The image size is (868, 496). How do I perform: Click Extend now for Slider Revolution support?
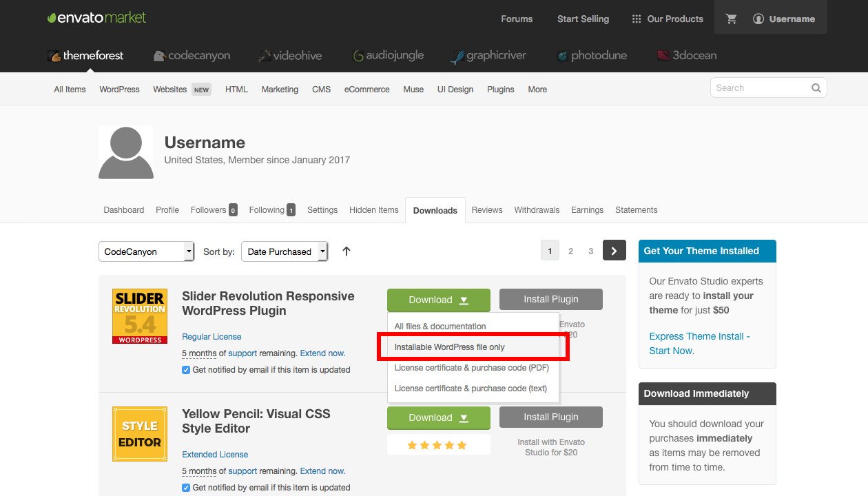pos(322,353)
